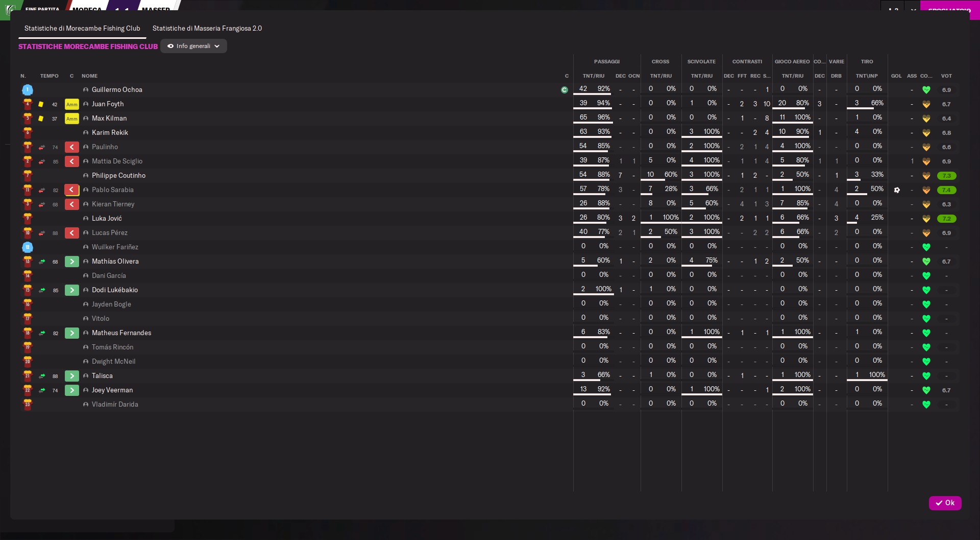Select the Mattia De Sciglio name
Viewport: 980px width, 540px height.
tap(117, 161)
